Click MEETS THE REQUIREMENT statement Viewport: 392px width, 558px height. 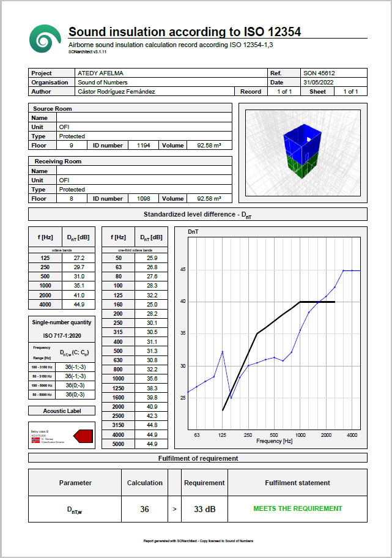pyautogui.click(x=297, y=508)
